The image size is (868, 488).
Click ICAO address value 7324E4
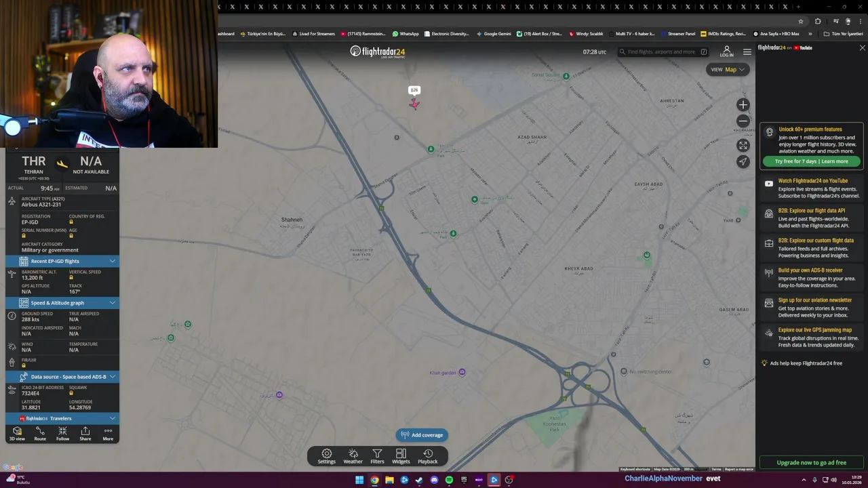[31, 393]
